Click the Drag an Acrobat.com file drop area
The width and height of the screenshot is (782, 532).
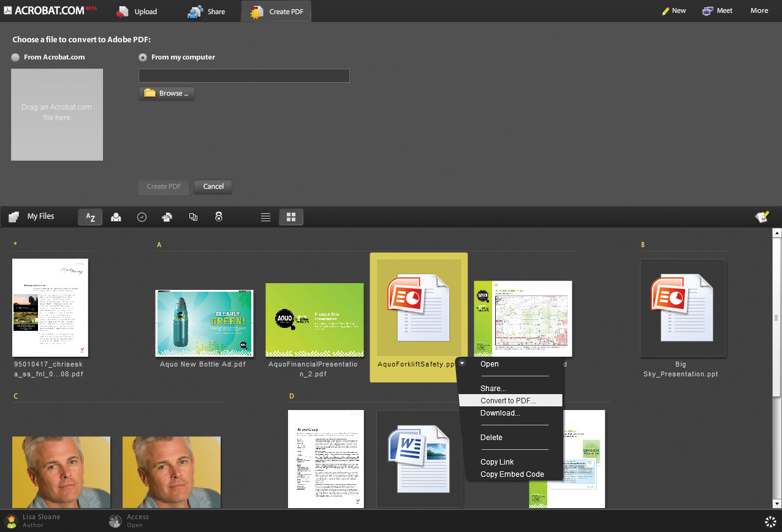point(57,115)
